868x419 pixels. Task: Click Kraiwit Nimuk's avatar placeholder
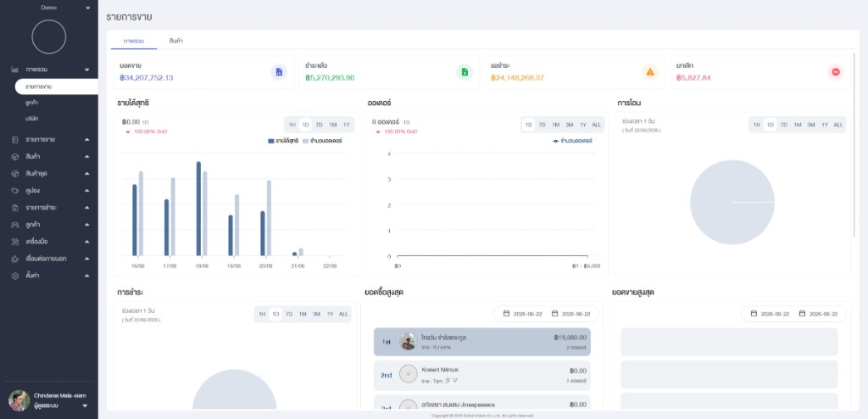click(408, 374)
